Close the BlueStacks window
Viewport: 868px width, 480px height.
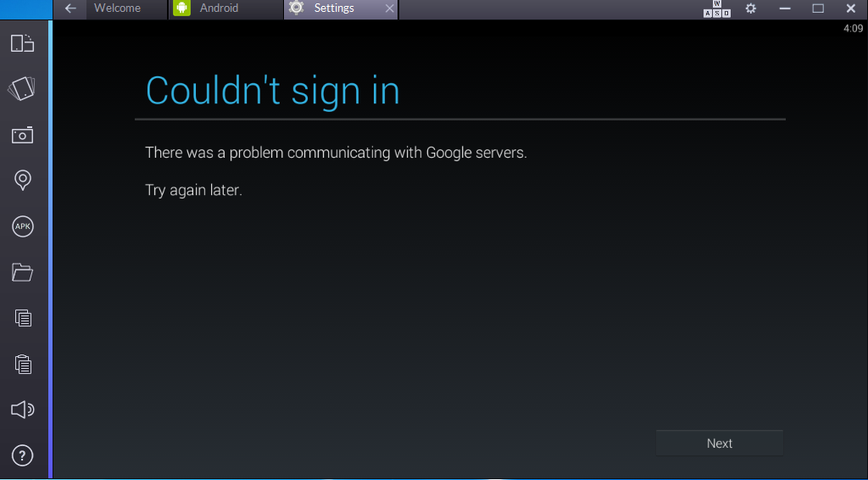(851, 8)
